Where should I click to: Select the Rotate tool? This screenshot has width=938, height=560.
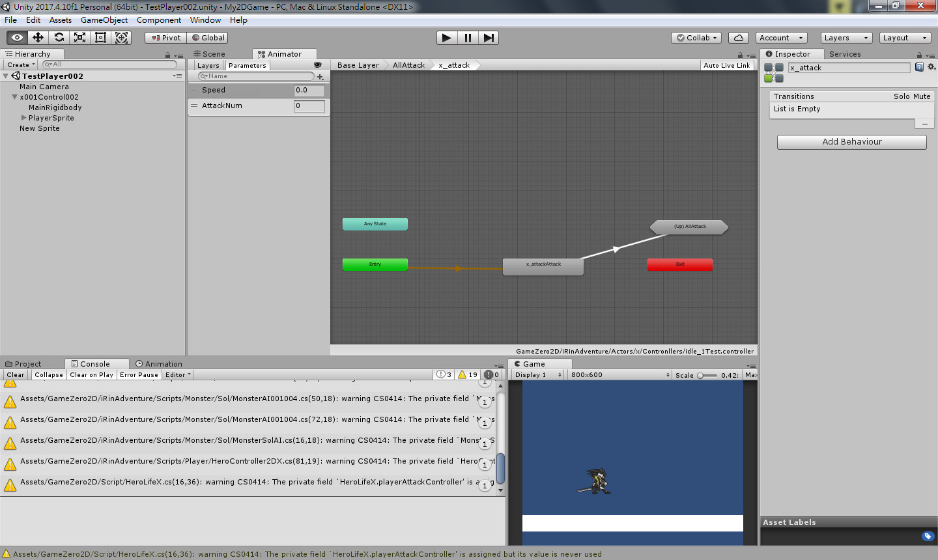[x=59, y=37]
